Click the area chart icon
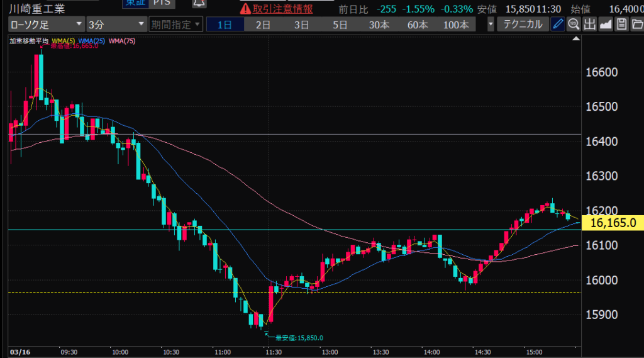 tap(606, 25)
